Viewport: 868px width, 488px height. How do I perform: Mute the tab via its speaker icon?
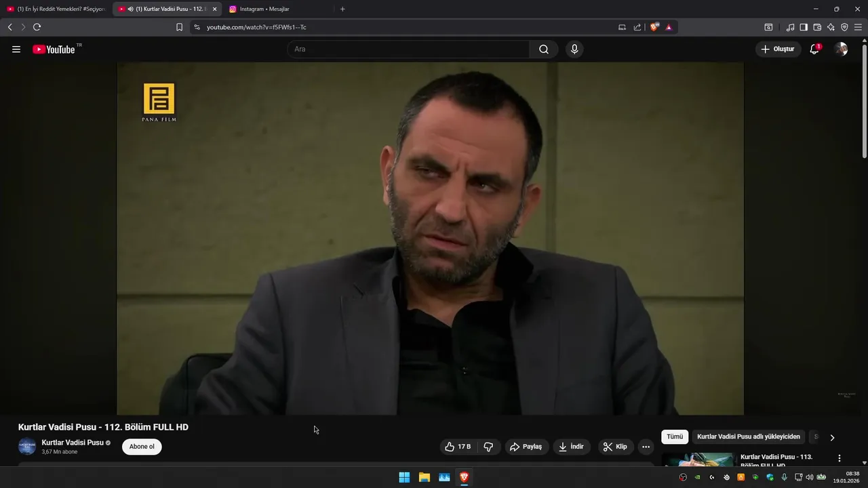pyautogui.click(x=130, y=9)
